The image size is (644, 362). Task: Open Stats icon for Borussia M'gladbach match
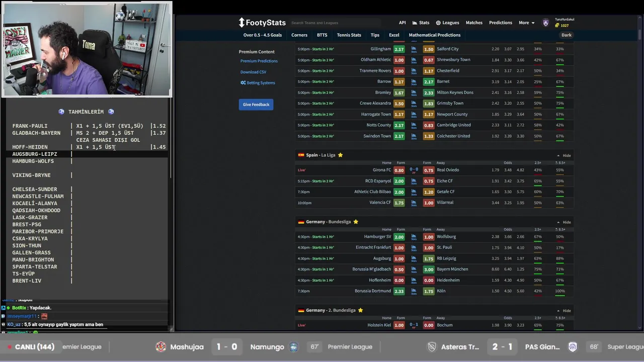pyautogui.click(x=414, y=269)
